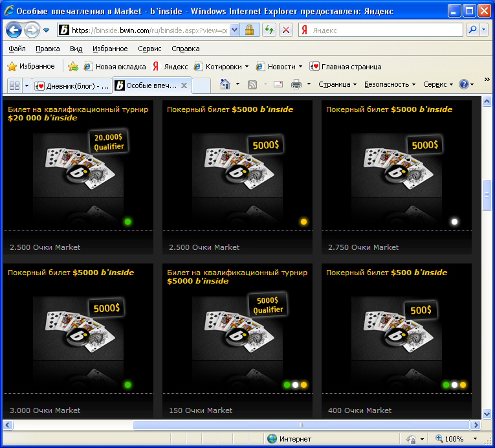Click the Home page house icon
Viewport: 495px width, 448px height.
pos(225,84)
